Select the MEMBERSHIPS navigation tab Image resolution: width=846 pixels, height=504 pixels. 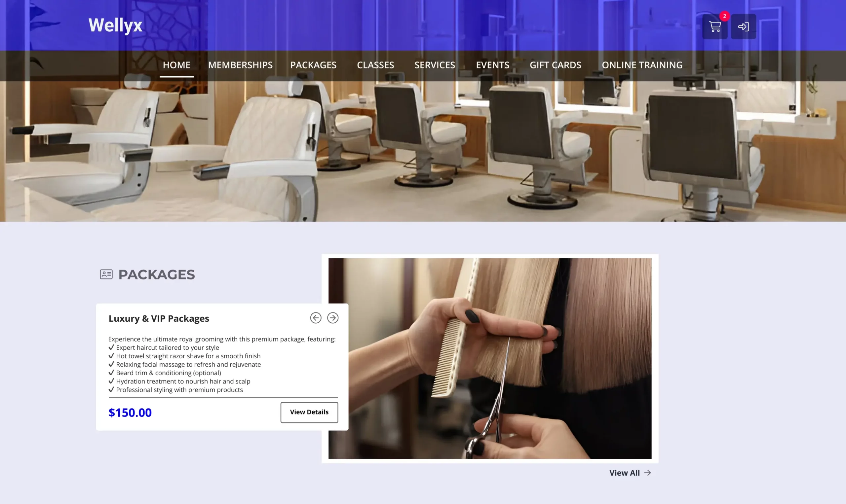click(240, 65)
